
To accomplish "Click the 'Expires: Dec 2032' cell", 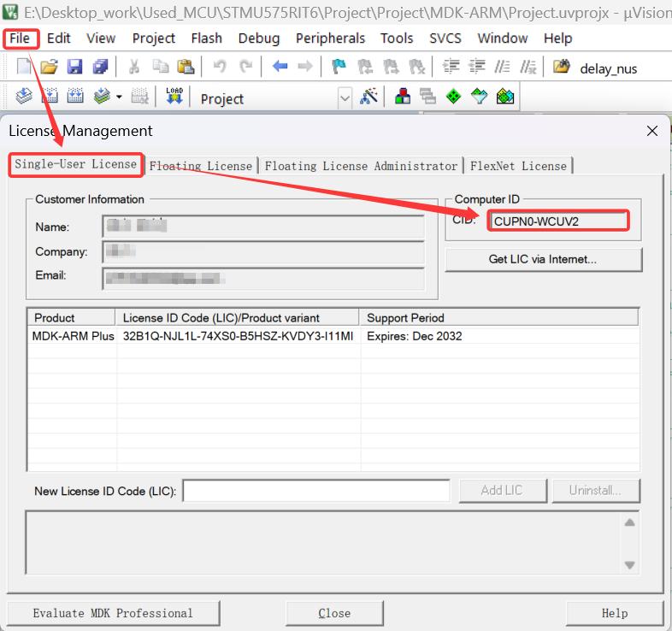I will [414, 336].
